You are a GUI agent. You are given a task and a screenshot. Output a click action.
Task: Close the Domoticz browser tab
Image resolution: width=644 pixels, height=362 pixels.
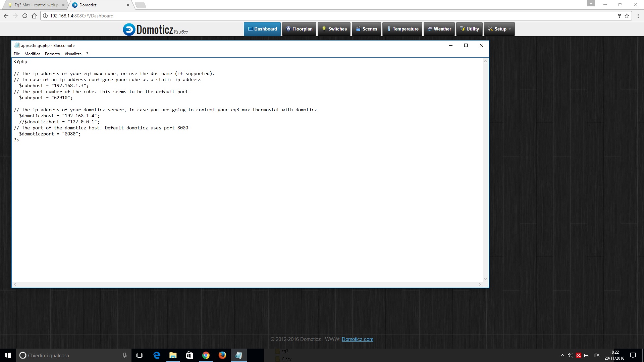[128, 5]
